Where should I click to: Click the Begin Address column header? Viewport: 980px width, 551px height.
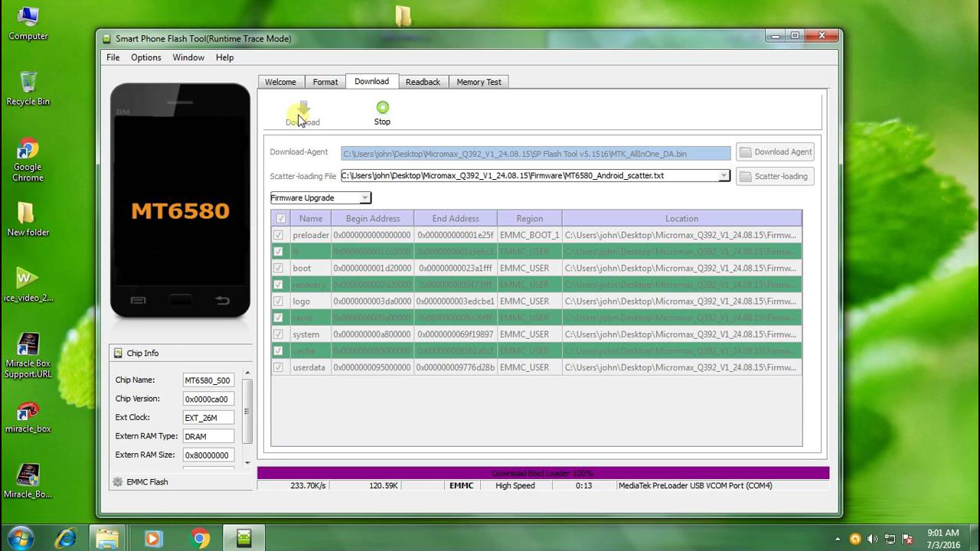coord(372,218)
